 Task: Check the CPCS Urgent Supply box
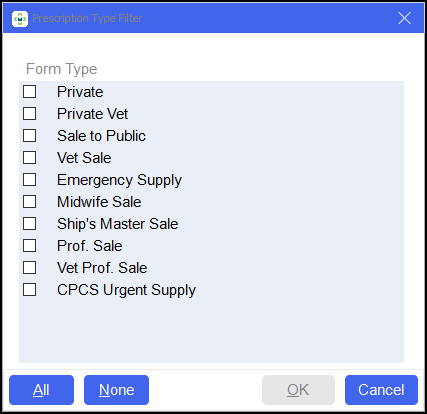click(29, 290)
